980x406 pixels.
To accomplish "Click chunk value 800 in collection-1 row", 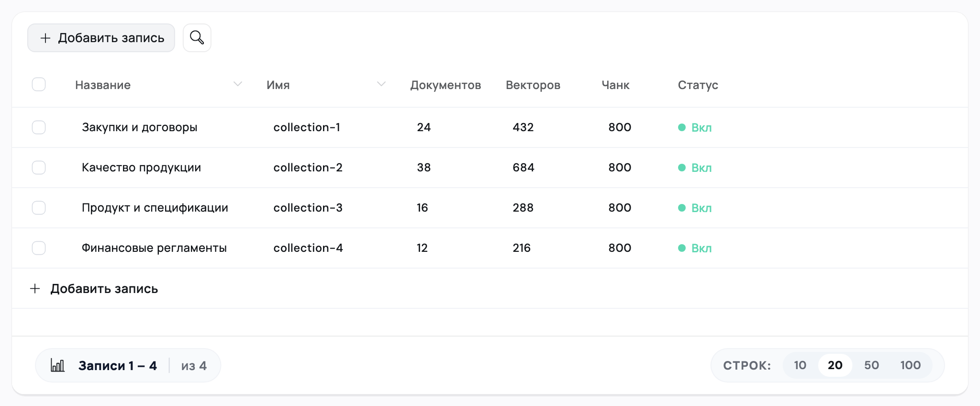I will (x=620, y=127).
